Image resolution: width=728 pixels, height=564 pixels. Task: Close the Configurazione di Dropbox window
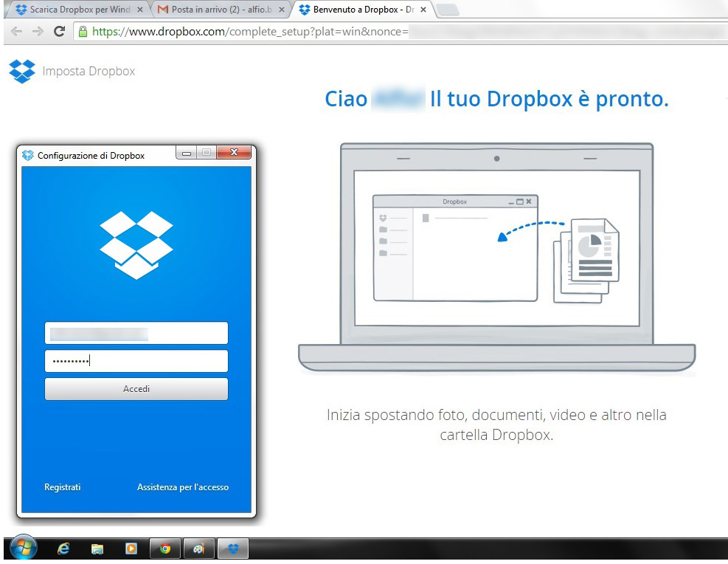[x=234, y=152]
